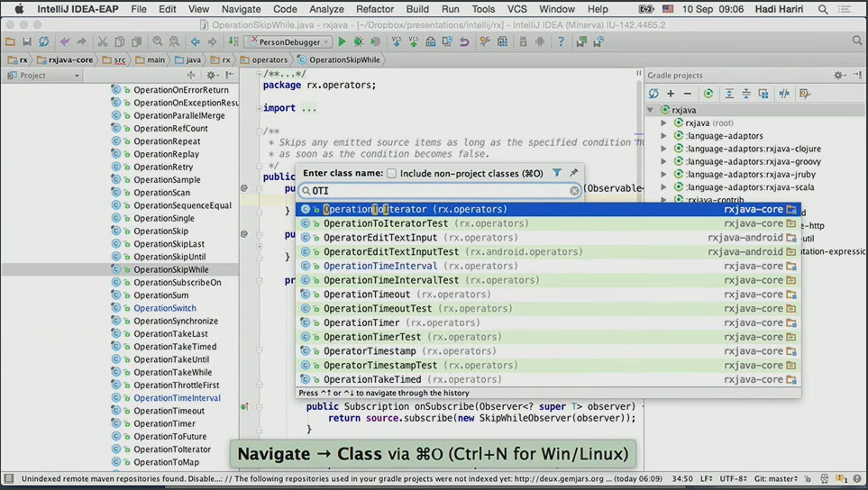The width and height of the screenshot is (868, 490).
Task: Expand :language-adaptors:rxjava-groovy node
Action: (663, 161)
